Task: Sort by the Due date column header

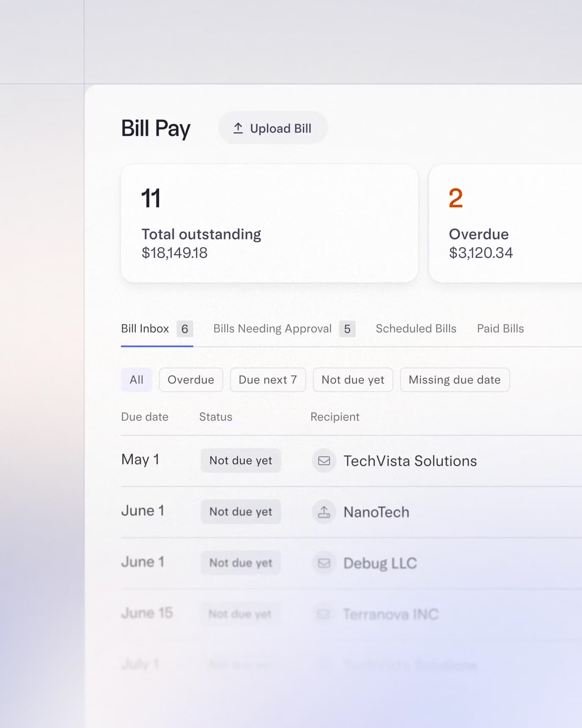Action: tap(145, 417)
